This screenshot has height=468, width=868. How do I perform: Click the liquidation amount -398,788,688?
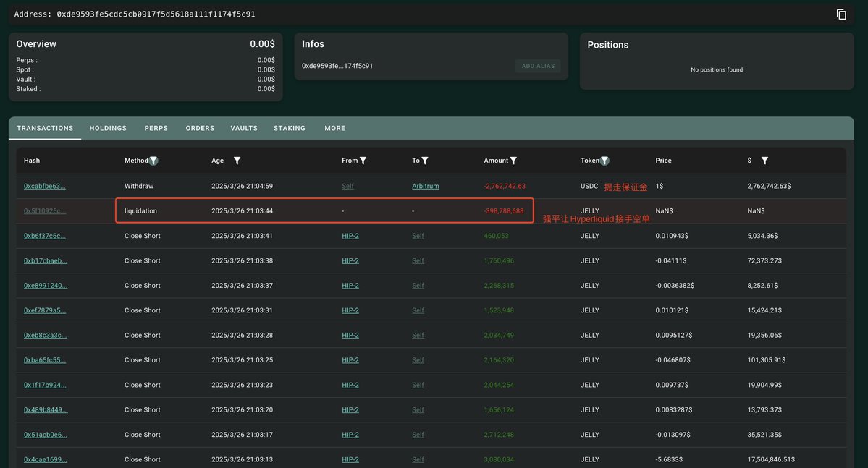[504, 210]
